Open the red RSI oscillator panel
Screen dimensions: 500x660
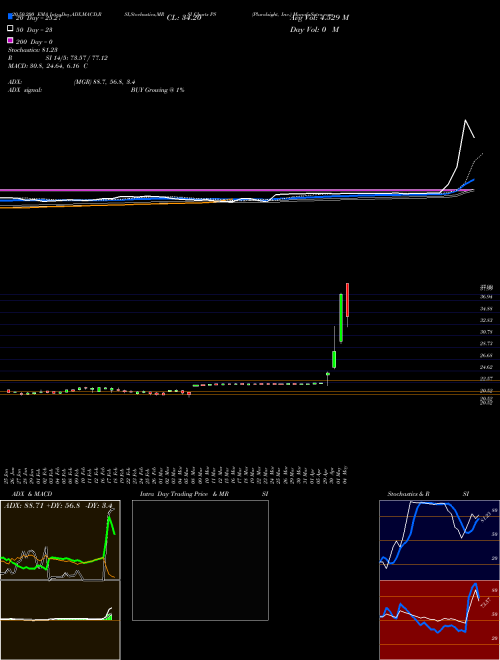439,620
